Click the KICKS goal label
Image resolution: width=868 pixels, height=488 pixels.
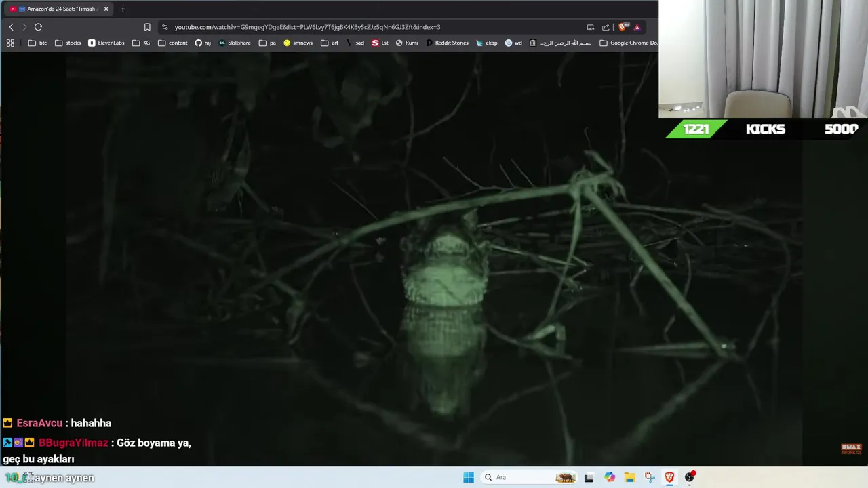point(766,129)
